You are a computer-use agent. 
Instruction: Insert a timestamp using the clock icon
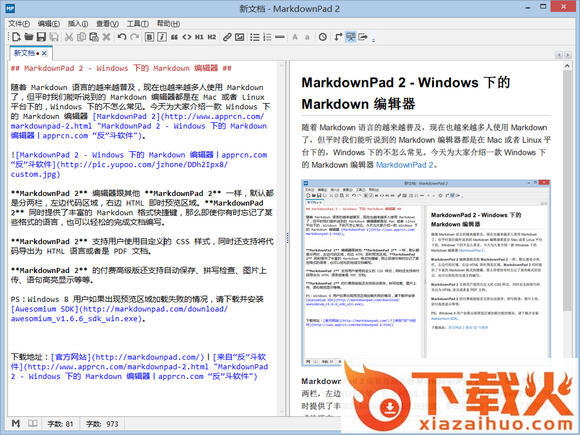[x=323, y=37]
